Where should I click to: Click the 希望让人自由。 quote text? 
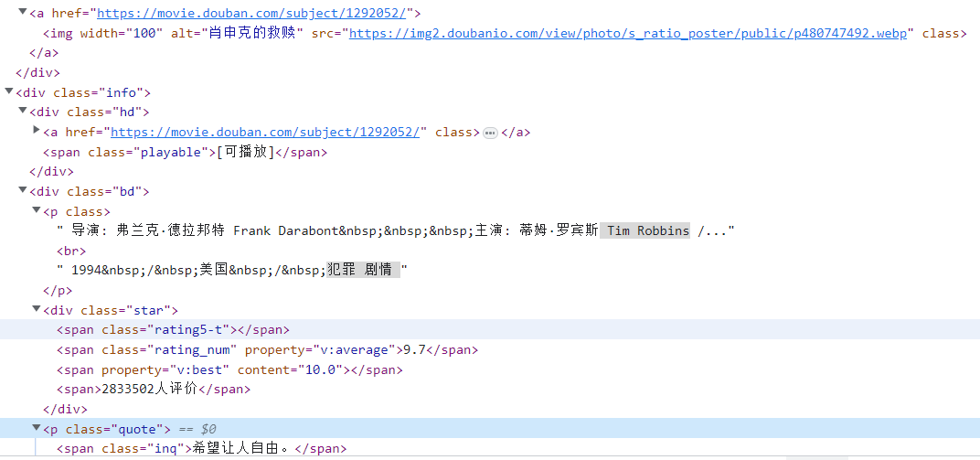click(x=244, y=449)
